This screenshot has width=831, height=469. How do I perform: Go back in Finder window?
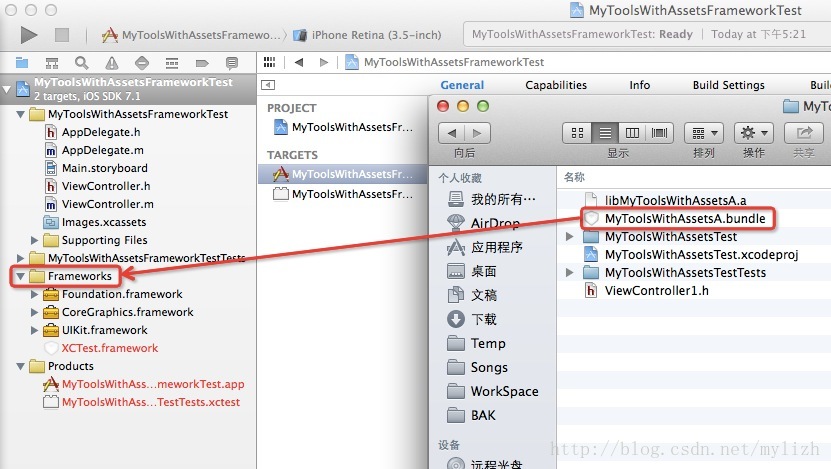(452, 133)
